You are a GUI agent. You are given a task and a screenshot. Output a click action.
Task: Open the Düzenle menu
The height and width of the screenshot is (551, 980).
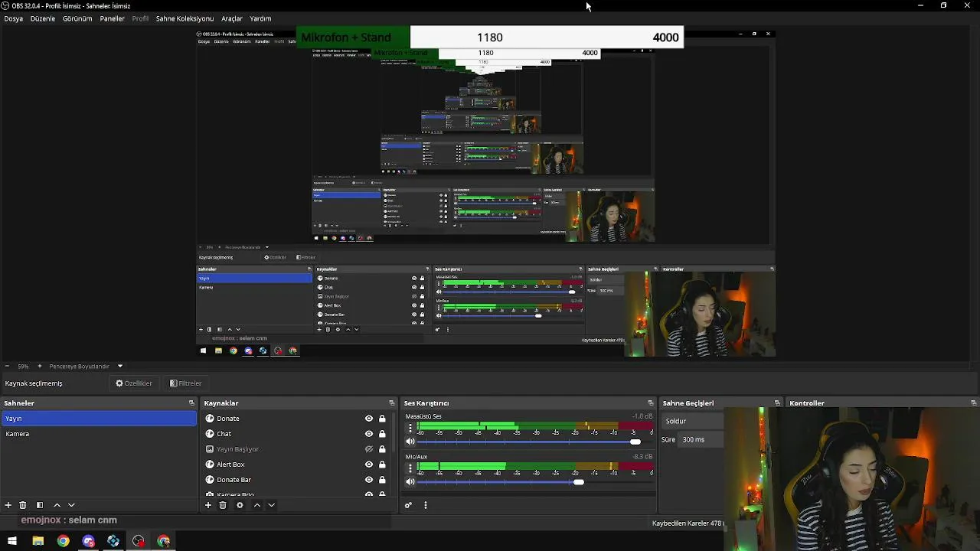pos(43,18)
